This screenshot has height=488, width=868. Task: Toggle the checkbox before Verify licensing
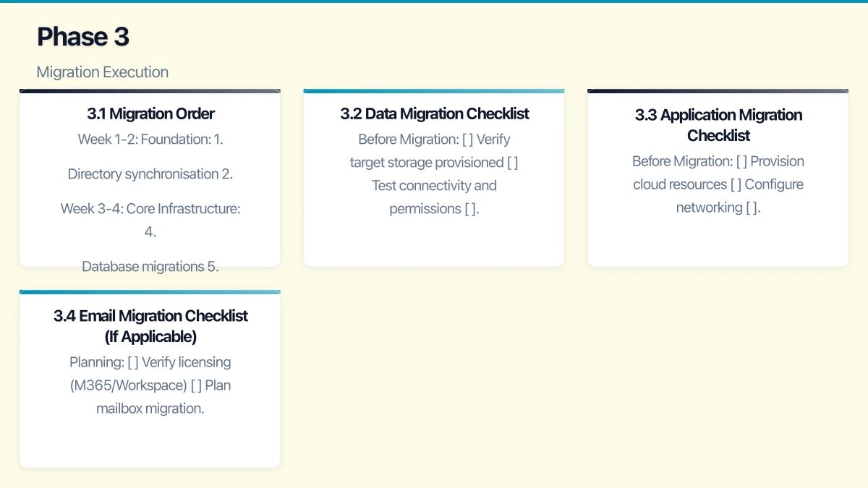tap(132, 362)
